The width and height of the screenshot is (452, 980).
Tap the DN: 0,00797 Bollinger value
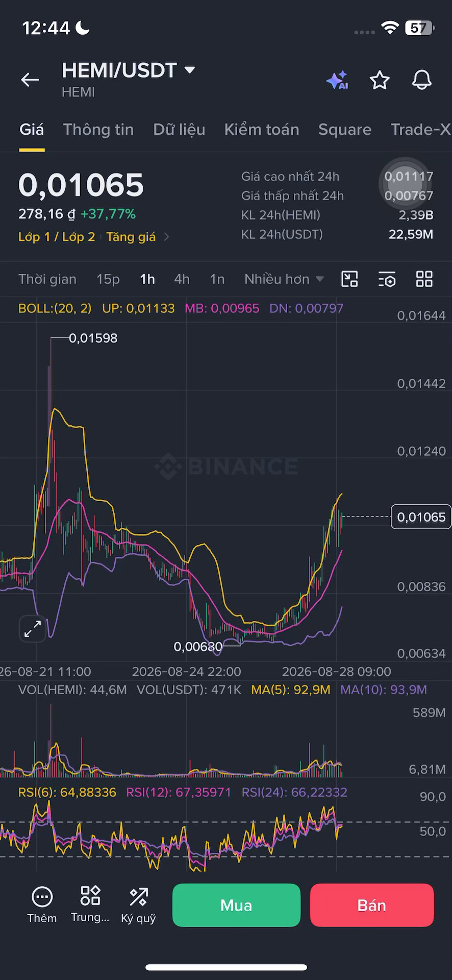(307, 308)
